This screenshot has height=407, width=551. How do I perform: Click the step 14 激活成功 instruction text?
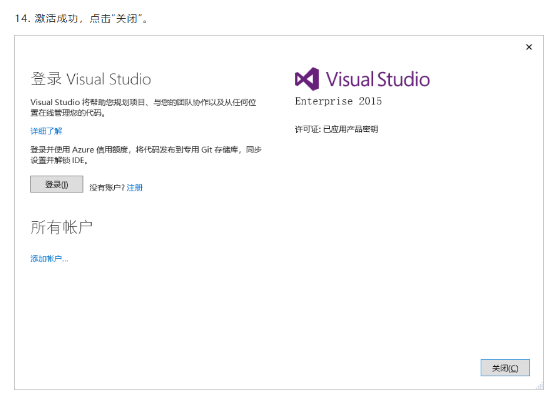click(81, 18)
